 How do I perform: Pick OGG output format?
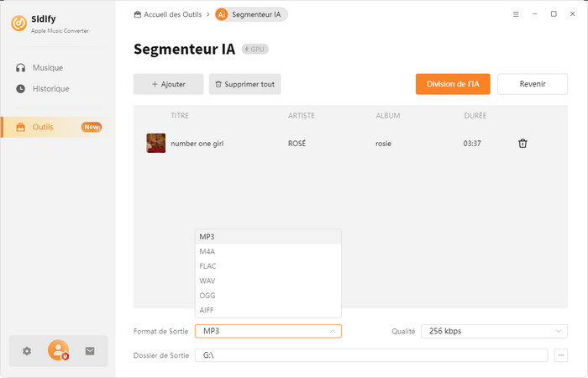click(207, 296)
